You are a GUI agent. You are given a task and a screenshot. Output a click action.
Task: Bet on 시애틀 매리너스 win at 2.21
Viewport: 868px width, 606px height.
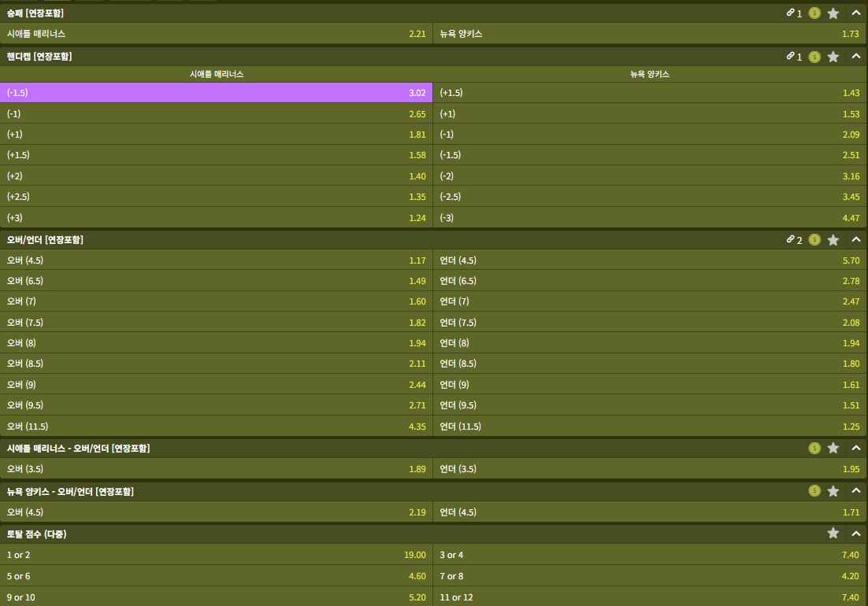[x=216, y=34]
